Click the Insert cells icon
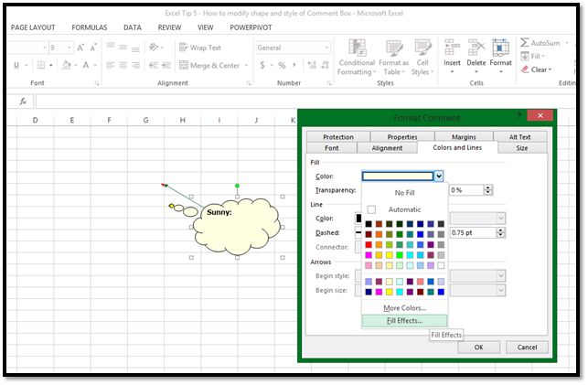588x385 pixels. [452, 48]
